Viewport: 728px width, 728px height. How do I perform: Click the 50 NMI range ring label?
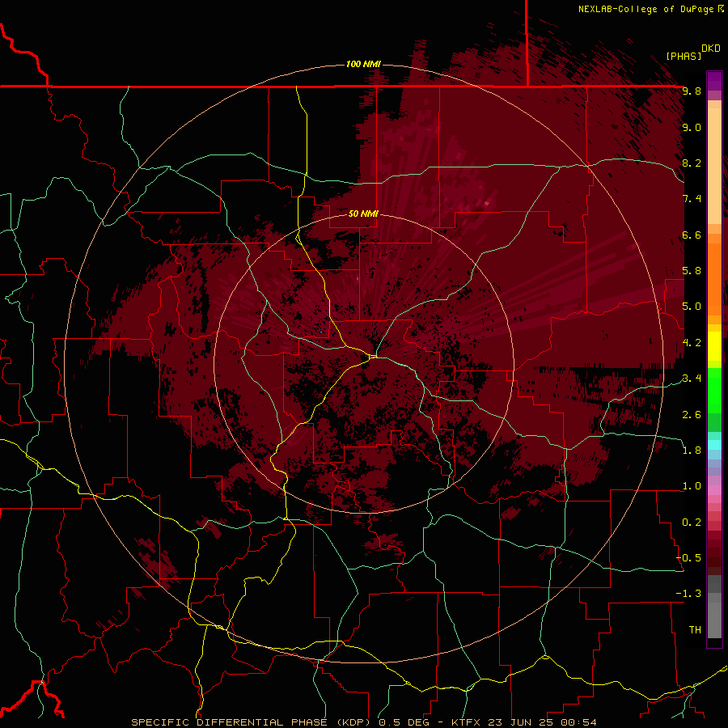[363, 214]
